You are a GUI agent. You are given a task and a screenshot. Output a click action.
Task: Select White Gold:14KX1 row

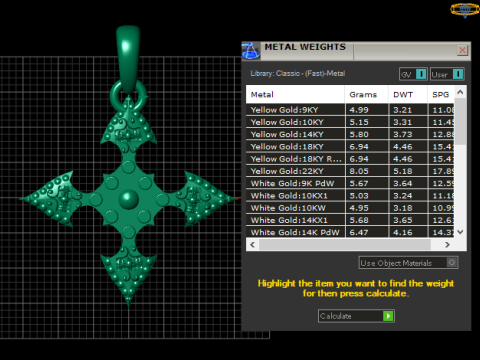[x=350, y=220]
